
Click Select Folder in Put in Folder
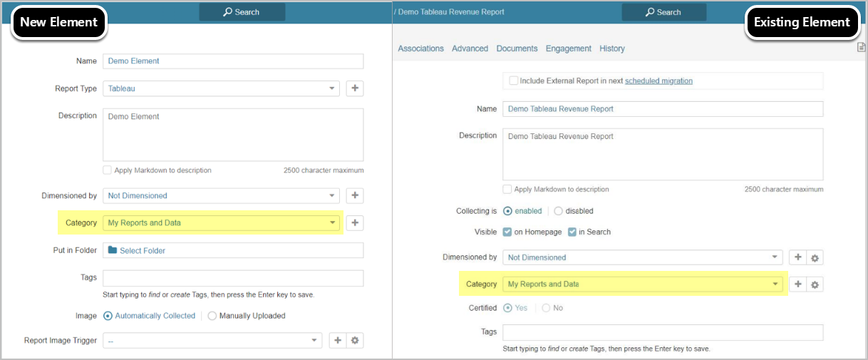pyautogui.click(x=143, y=251)
